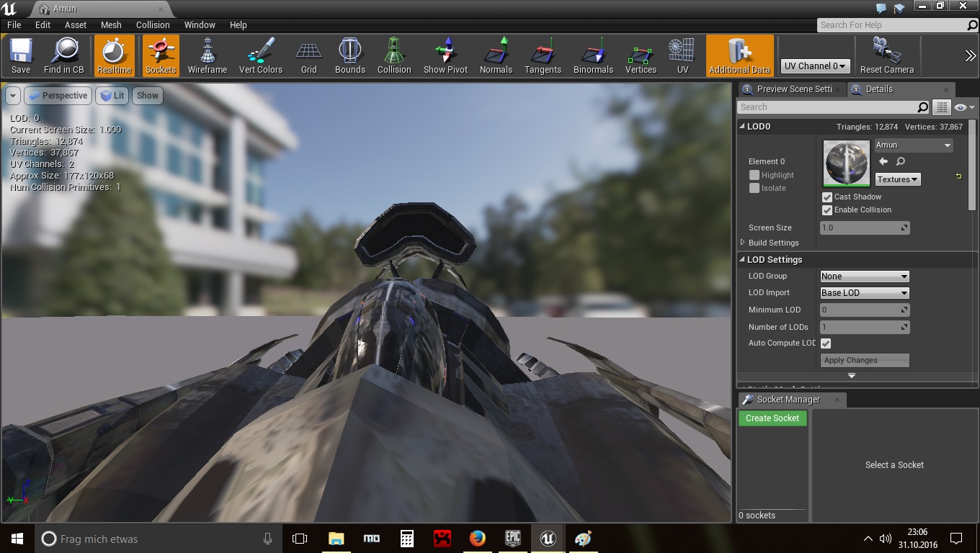Open the Asset menu

(x=76, y=24)
